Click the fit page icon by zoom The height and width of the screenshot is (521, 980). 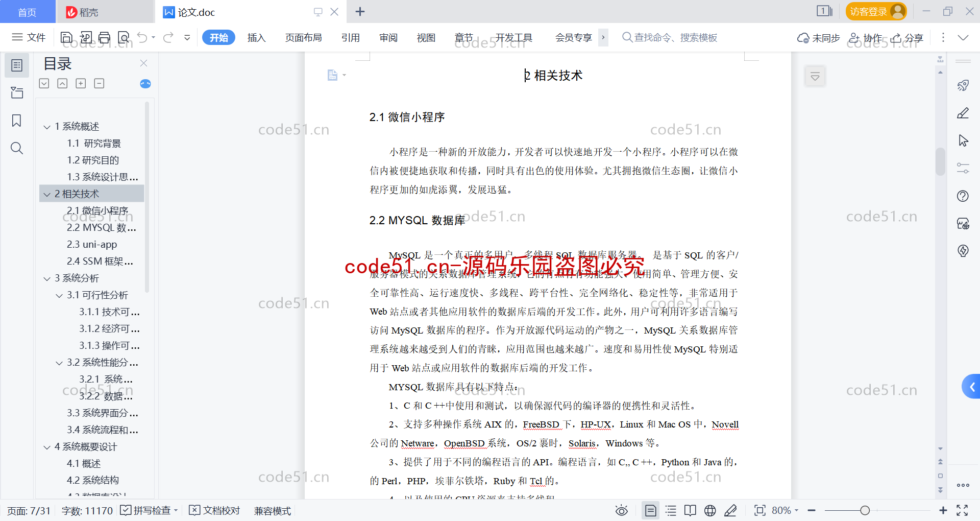click(760, 510)
